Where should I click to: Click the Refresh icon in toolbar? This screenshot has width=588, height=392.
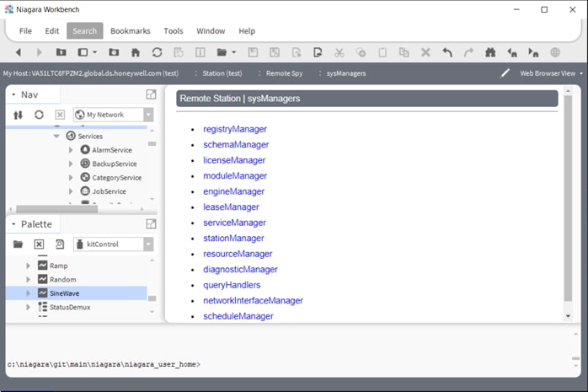[x=158, y=52]
